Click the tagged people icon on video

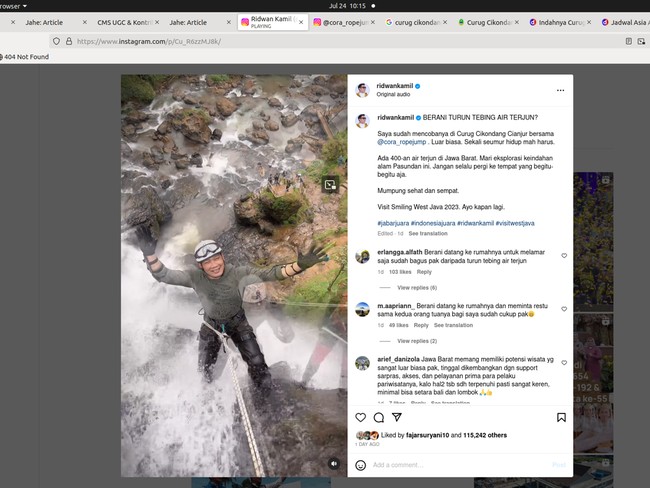click(331, 184)
